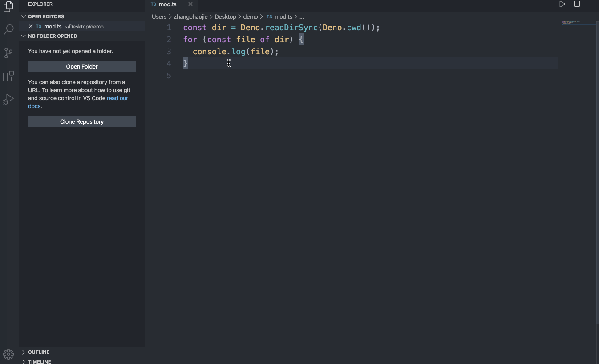The height and width of the screenshot is (364, 599).
Task: Click 'cwd' in the first code line
Action: (x=354, y=28)
